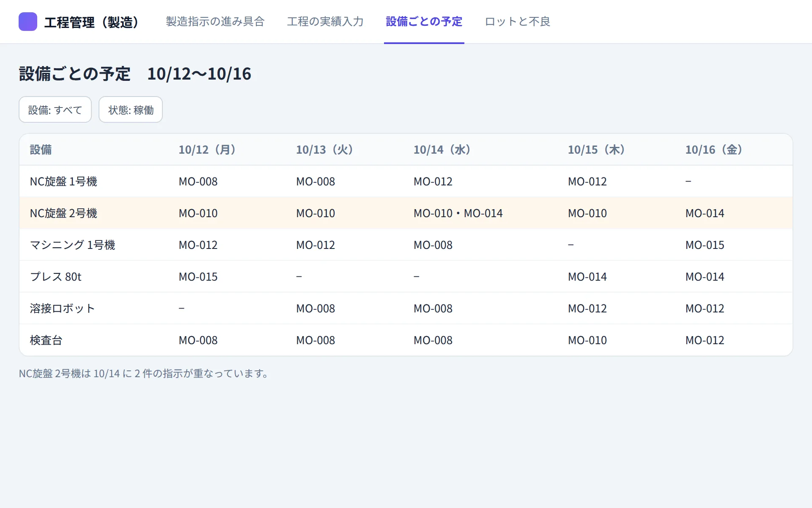This screenshot has height=508, width=812.
Task: Click NC旋盤 1号機 MO-008 on 10/12
Action: [198, 181]
